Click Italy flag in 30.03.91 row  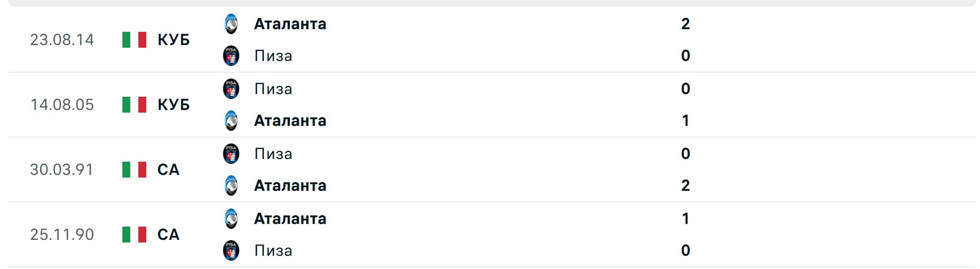coord(134,170)
